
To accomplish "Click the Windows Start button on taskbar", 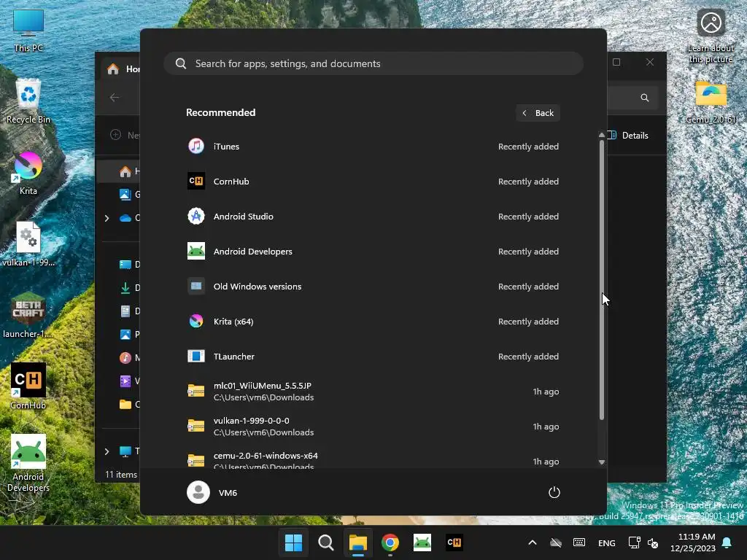I will coord(293,542).
